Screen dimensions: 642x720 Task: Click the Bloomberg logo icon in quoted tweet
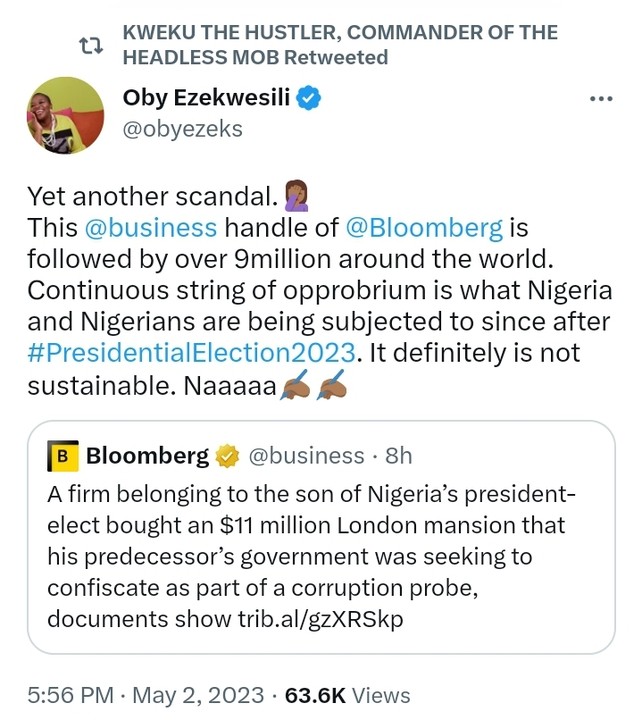(64, 456)
